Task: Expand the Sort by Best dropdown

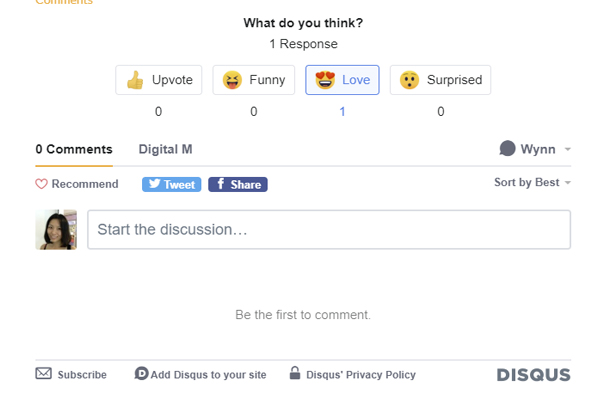Action: 532,183
